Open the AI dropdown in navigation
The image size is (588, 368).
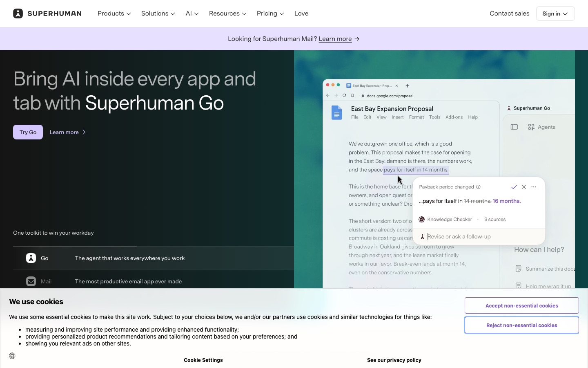(x=192, y=13)
